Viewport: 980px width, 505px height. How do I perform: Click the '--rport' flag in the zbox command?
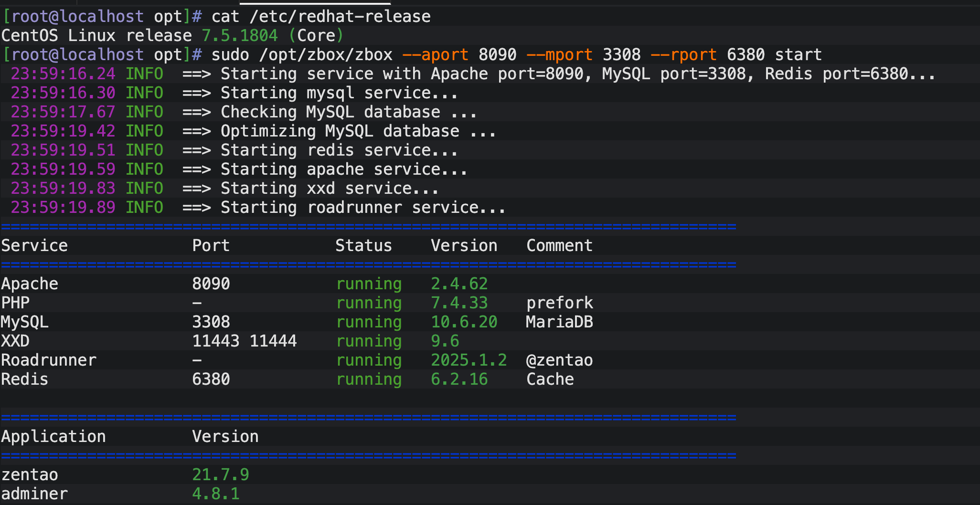(683, 55)
